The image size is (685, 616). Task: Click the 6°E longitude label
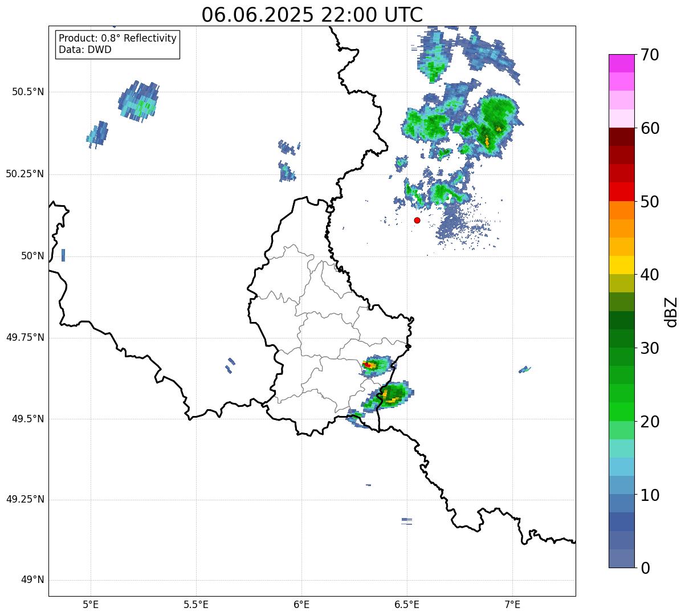(x=301, y=604)
